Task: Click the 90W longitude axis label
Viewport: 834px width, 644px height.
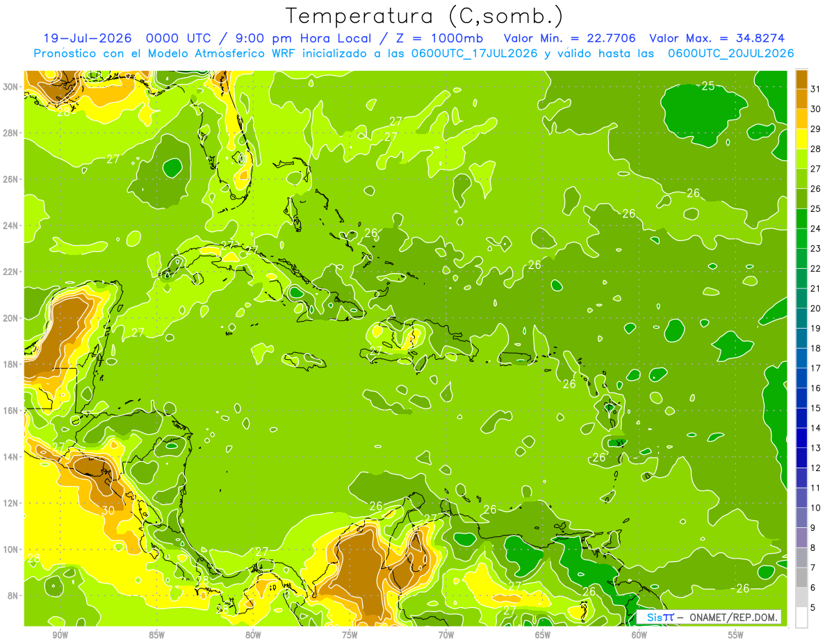Action: [x=60, y=634]
